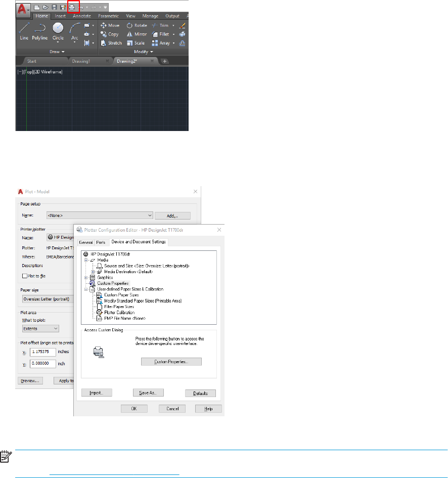The image size is (448, 478).
Task: Select the Circle drawing tool
Action: [58, 32]
